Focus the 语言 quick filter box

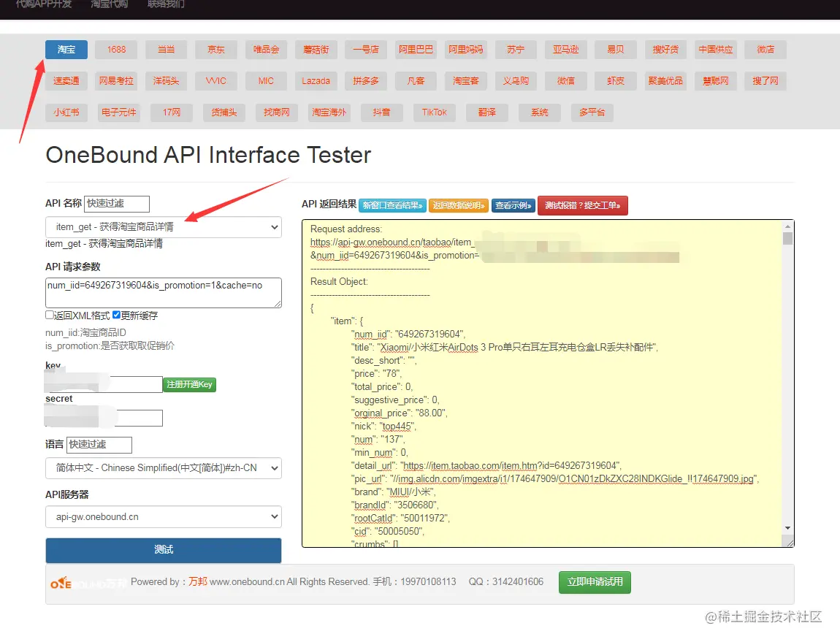[99, 445]
